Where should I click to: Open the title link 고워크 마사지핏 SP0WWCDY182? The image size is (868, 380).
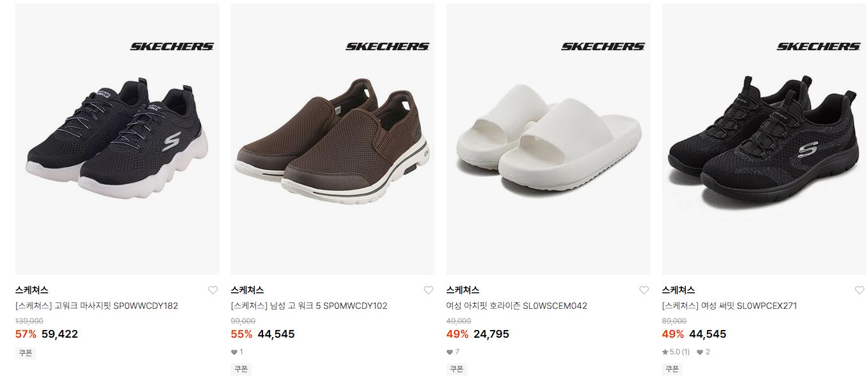tap(97, 306)
